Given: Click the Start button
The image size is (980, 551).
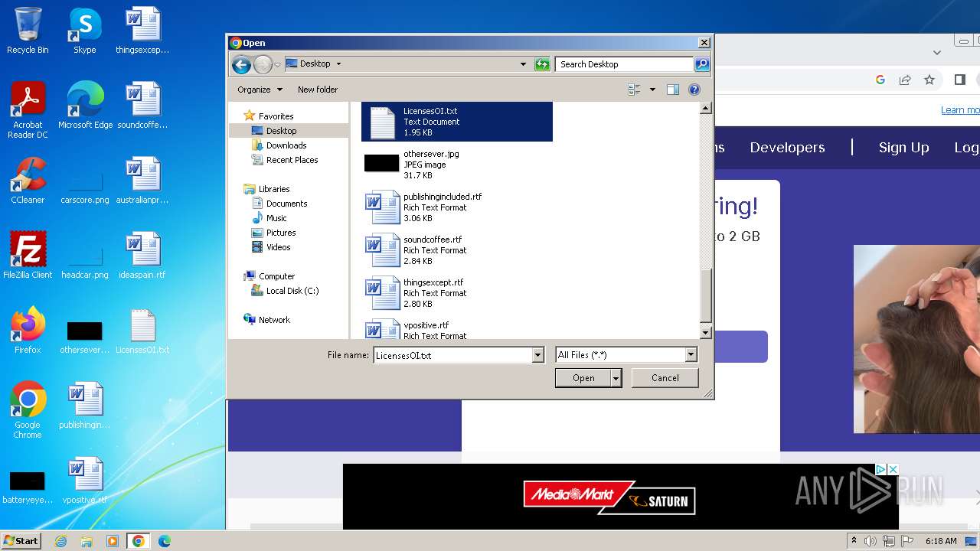Looking at the screenshot, I should 21,541.
